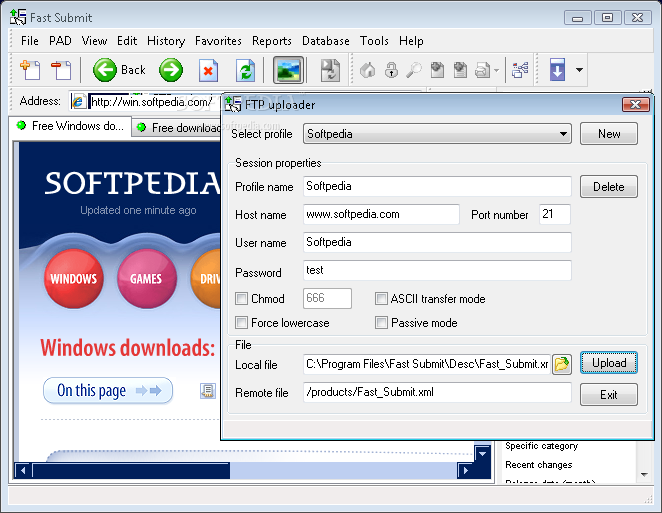This screenshot has width=662, height=513.
Task: Click the document refresh toolbar icon
Action: coord(330,70)
